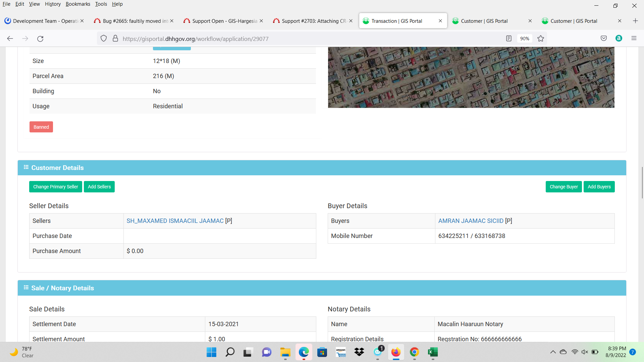Open Firefox taskbar icon
The image size is (644, 362).
tap(396, 352)
